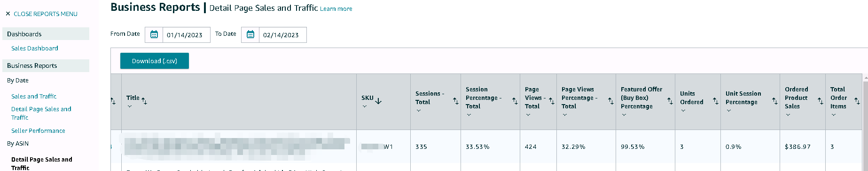Sort by SKU using the down arrow

pos(378,101)
